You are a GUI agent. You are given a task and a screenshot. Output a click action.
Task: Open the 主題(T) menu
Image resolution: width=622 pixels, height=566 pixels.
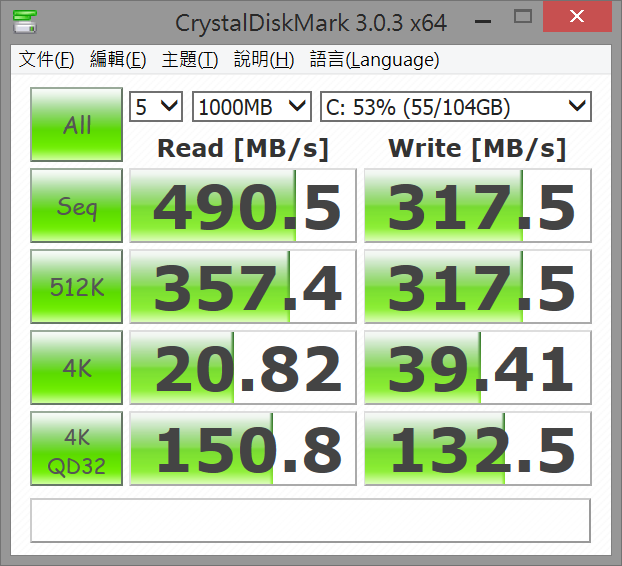pos(190,59)
